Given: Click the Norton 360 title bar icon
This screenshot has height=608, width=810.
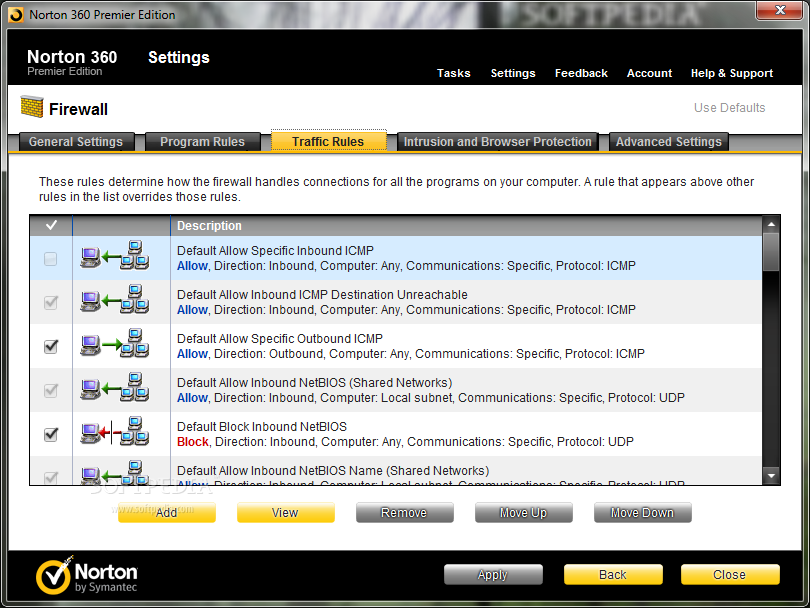Looking at the screenshot, I should coord(16,15).
